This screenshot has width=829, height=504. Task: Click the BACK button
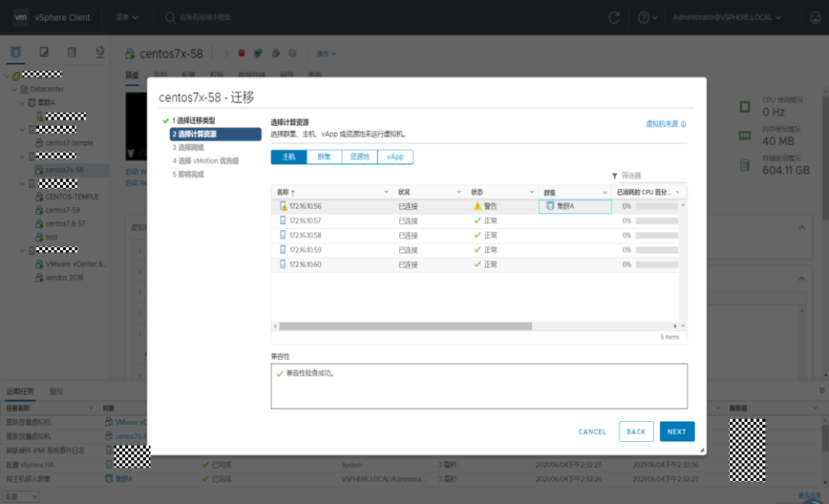(x=636, y=432)
